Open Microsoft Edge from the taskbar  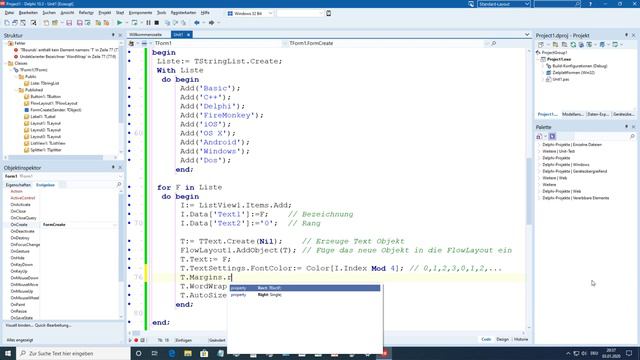pos(172,353)
